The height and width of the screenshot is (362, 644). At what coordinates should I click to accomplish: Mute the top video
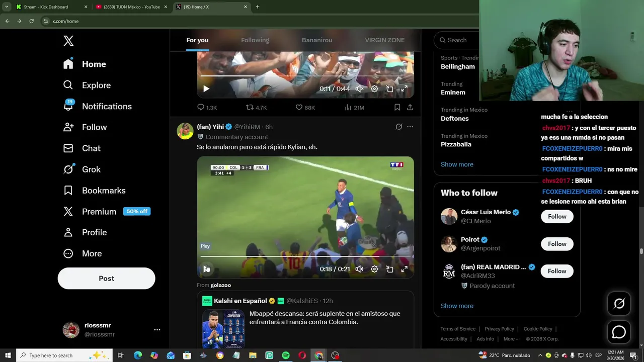(359, 88)
